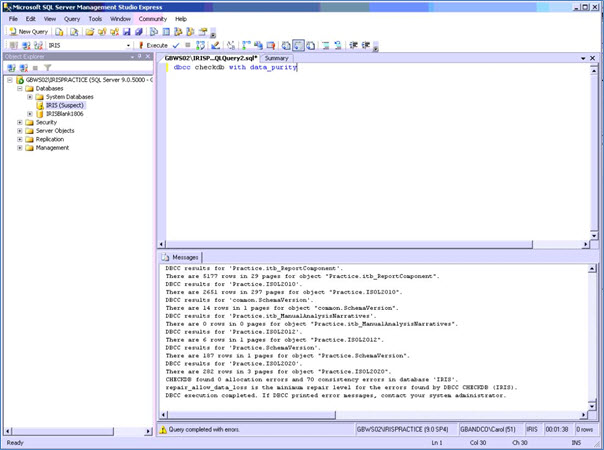
Task: Save the query with the floppy disk icon
Action: [127, 32]
